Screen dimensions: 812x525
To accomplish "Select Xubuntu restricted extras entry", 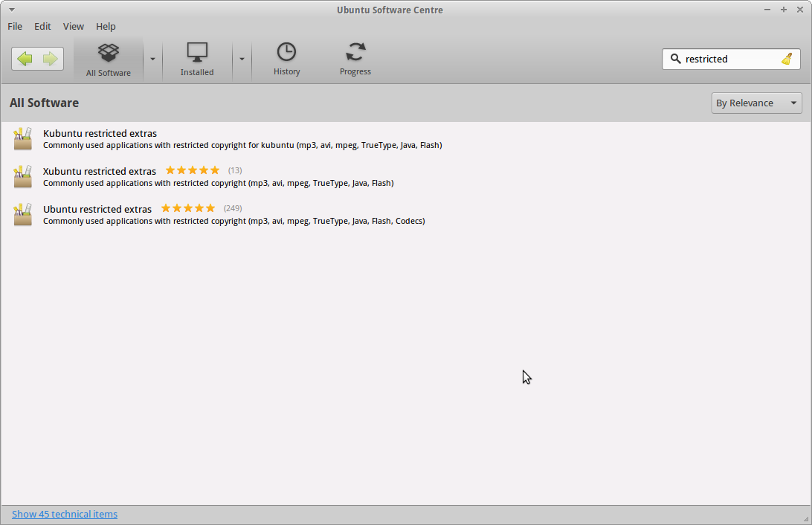I will [x=406, y=177].
